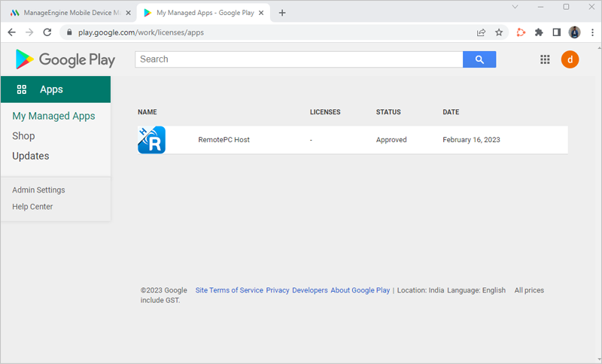Open the browser Extensions puzzle icon
This screenshot has height=364, width=602.
[539, 32]
